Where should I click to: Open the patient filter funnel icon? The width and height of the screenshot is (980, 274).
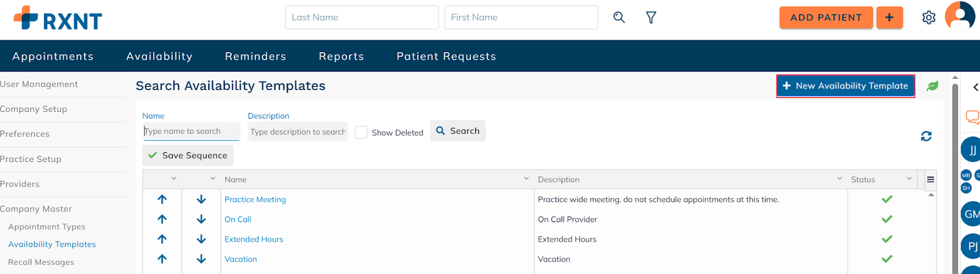[651, 18]
